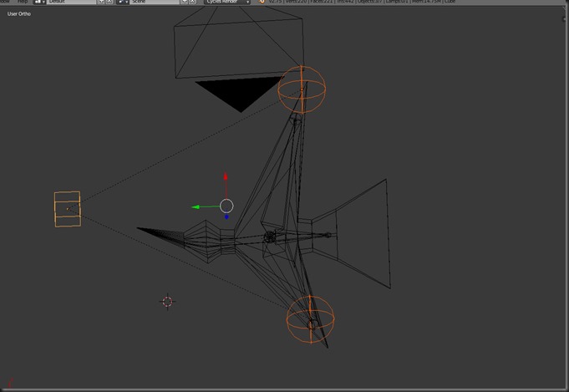Click the 'User Ortho' view label
Screen dimensions: 569x392
pos(19,14)
